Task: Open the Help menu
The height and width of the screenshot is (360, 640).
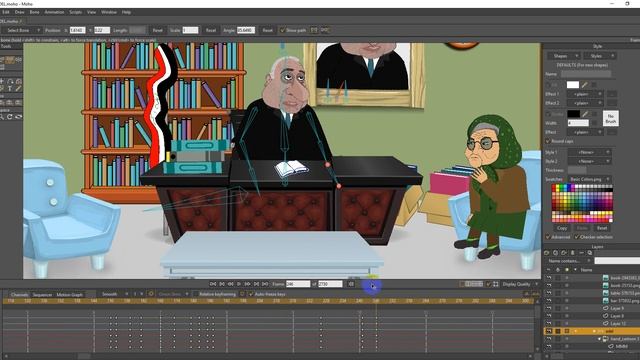Action: click(x=127, y=12)
